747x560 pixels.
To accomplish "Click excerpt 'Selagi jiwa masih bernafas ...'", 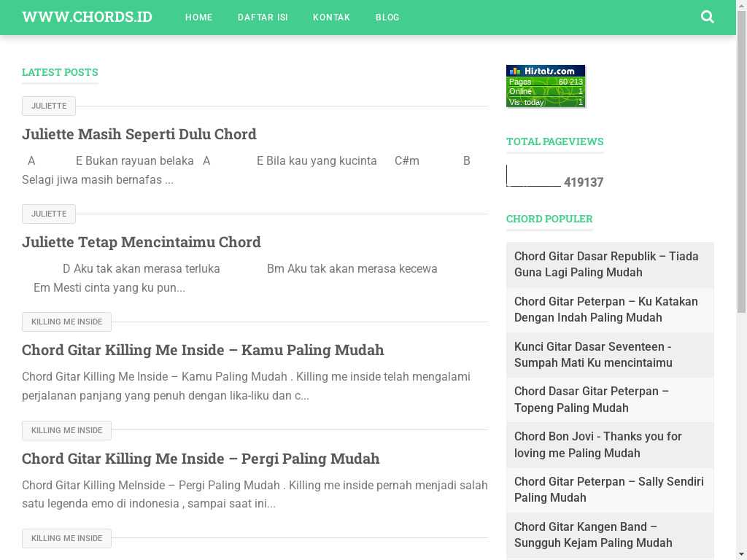I will [98, 180].
